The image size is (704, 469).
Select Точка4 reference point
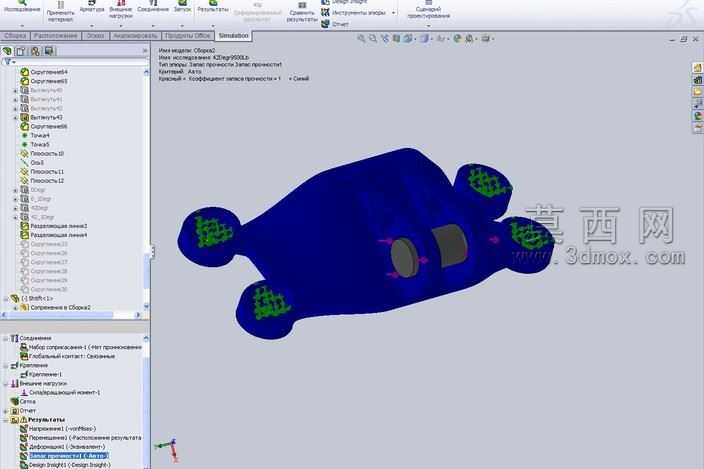(35, 136)
